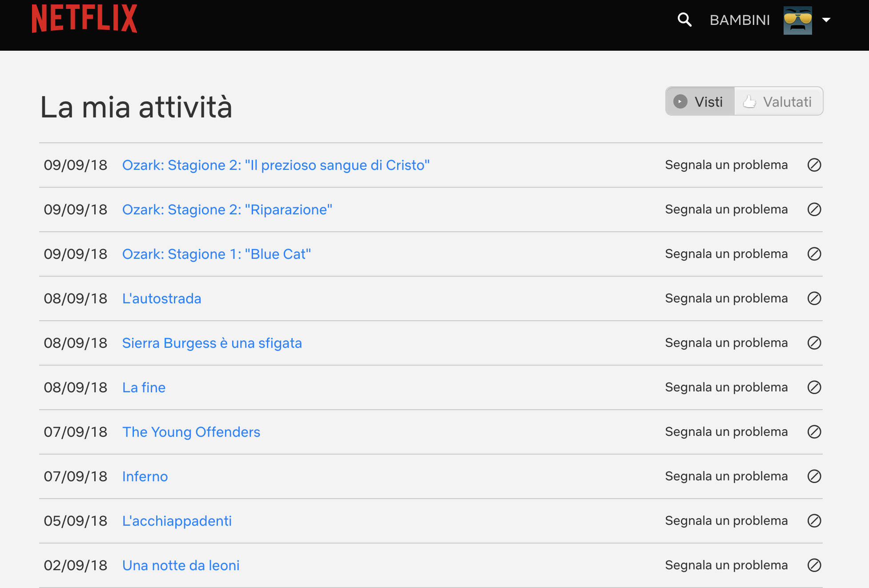The image size is (869, 588).
Task: Hide the Ozark "Riparazione" entry from history
Action: [814, 209]
